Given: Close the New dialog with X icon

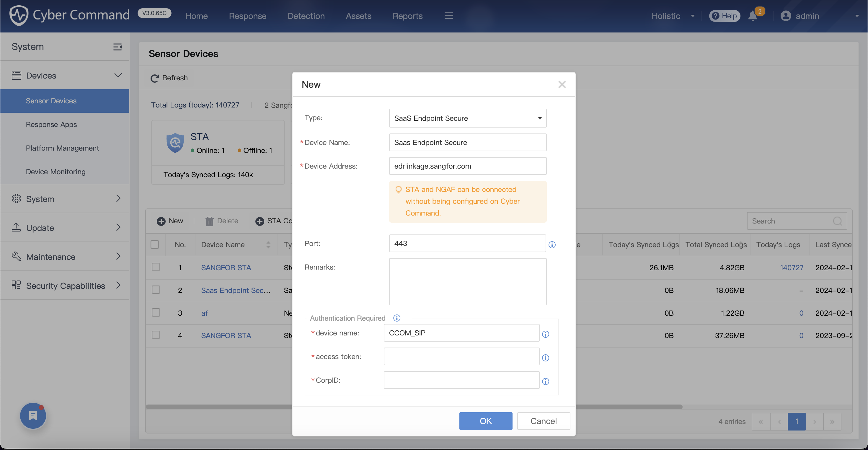Looking at the screenshot, I should (562, 84).
